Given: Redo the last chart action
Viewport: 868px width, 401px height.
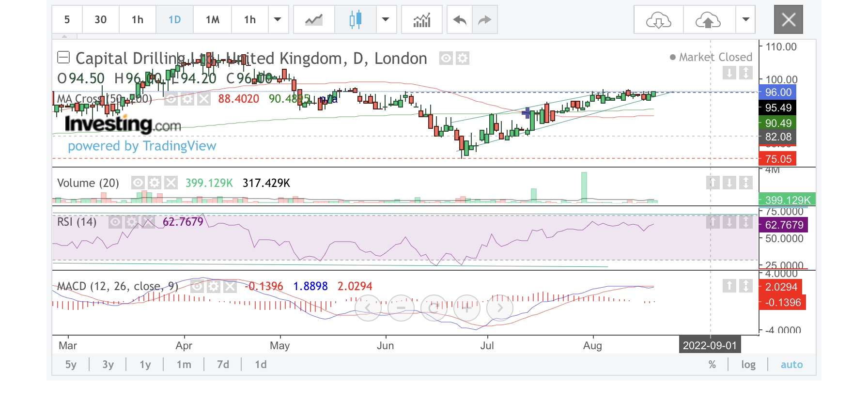Looking at the screenshot, I should [485, 20].
